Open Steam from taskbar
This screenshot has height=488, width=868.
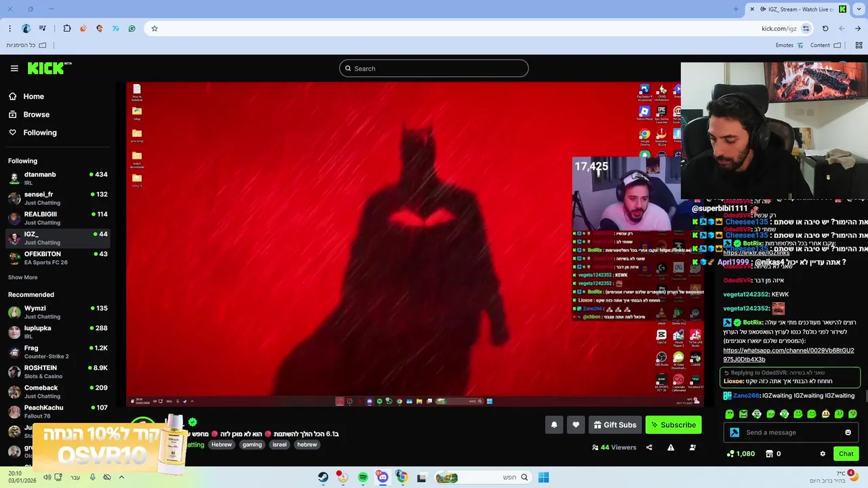[x=323, y=477]
